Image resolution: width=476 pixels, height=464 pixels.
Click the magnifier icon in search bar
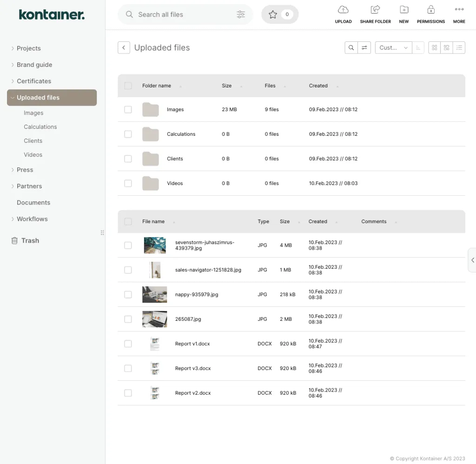(x=129, y=14)
